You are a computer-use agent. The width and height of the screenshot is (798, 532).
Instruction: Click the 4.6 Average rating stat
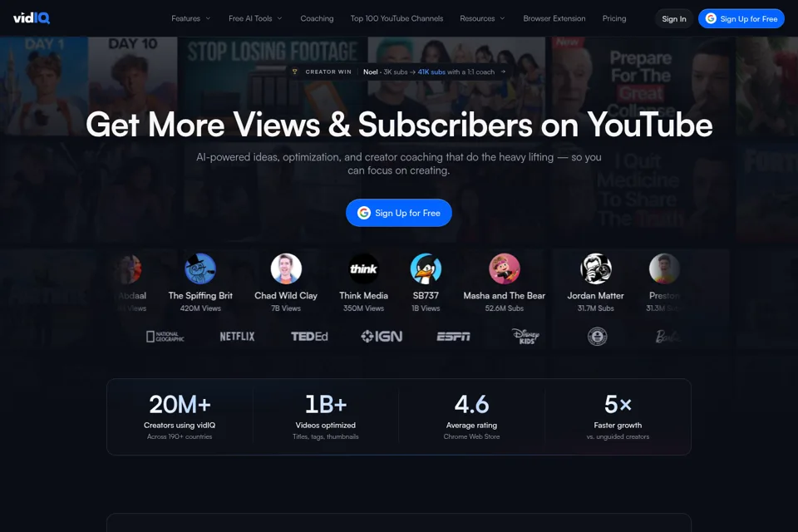pos(472,417)
